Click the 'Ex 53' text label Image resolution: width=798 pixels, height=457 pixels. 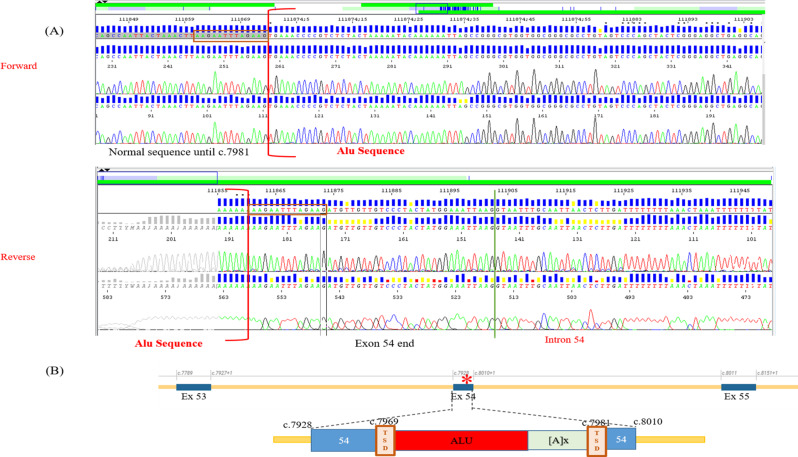click(x=193, y=396)
